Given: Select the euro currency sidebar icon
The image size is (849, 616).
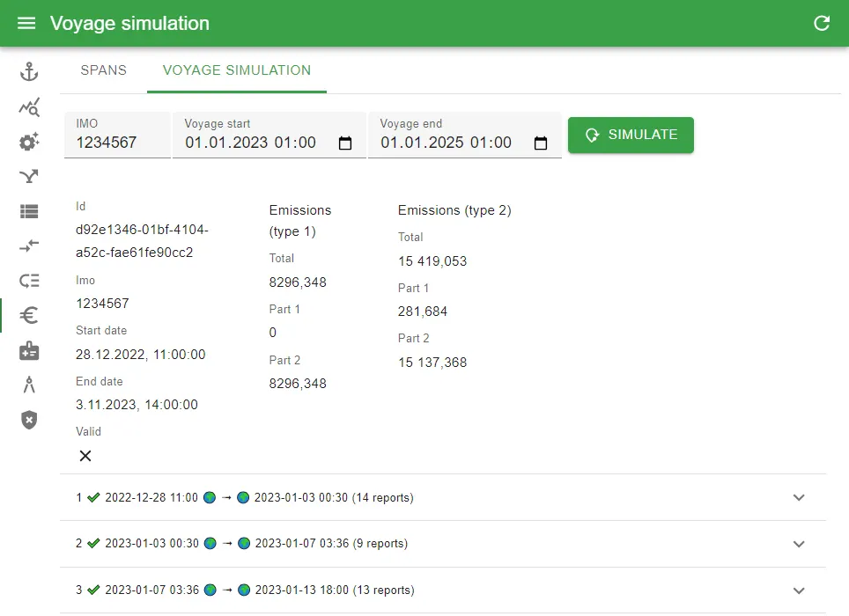Looking at the screenshot, I should tap(29, 315).
